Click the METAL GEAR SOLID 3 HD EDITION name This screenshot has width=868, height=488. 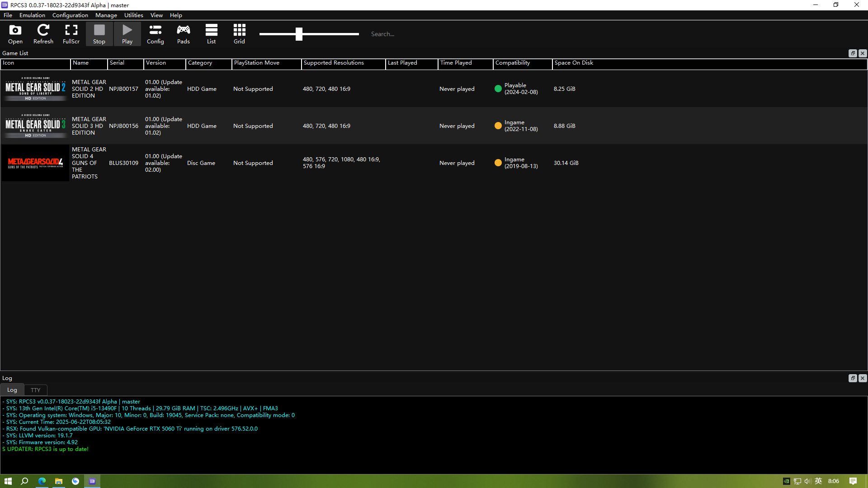point(89,126)
